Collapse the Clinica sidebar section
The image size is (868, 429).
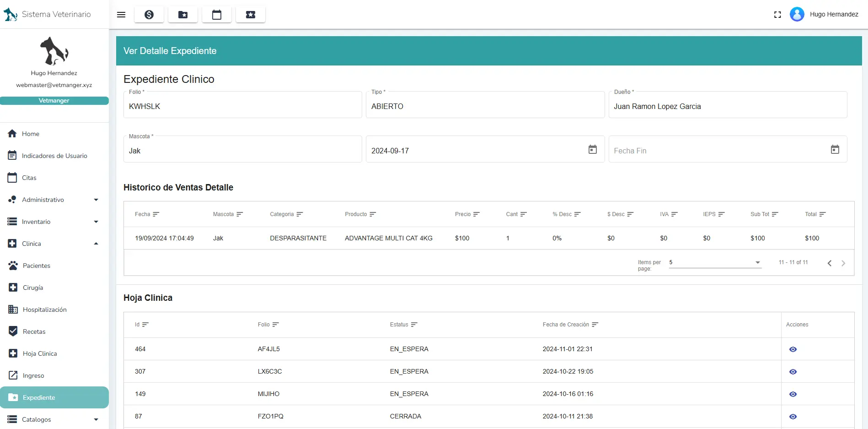coord(54,244)
